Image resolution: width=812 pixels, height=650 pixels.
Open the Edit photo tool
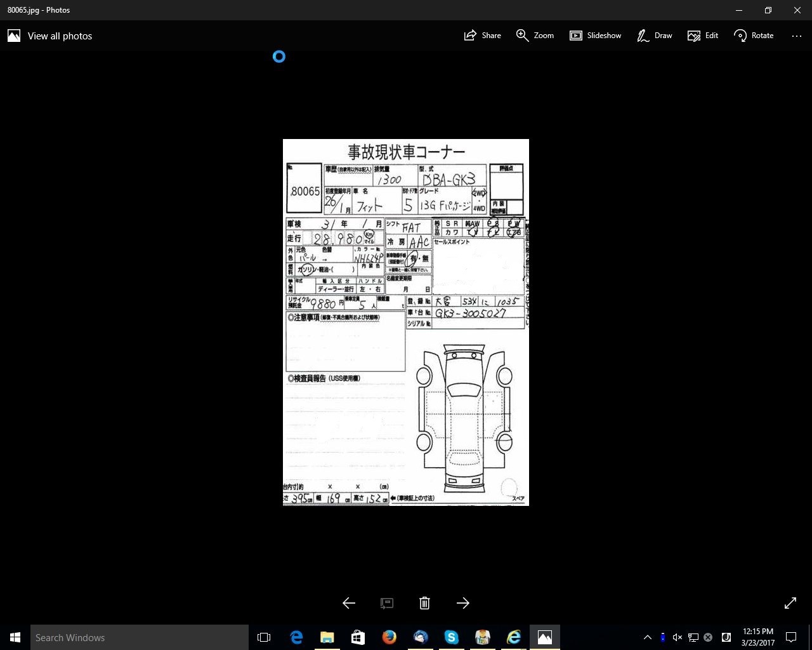pyautogui.click(x=703, y=36)
